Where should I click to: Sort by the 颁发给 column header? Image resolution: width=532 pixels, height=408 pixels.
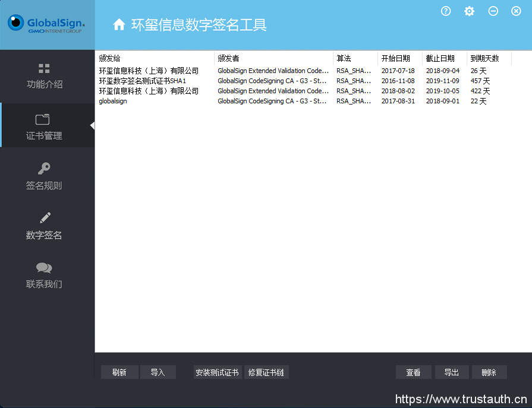(155, 58)
